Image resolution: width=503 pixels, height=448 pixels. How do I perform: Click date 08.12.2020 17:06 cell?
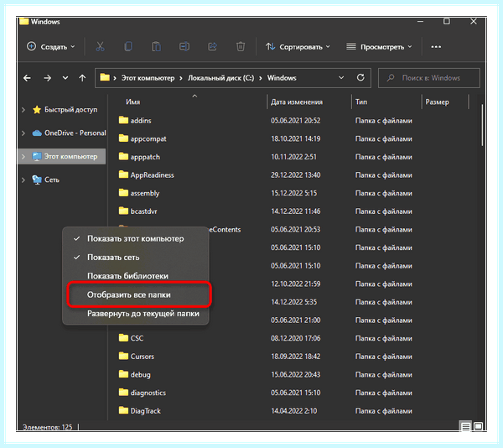(x=295, y=338)
